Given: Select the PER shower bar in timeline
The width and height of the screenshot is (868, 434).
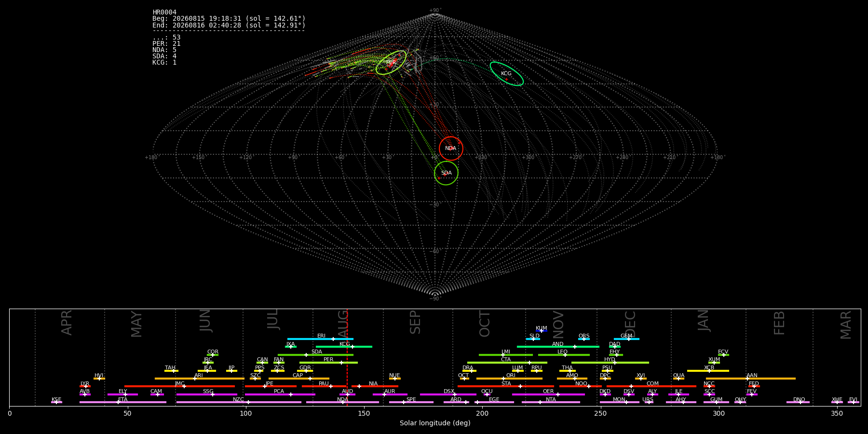Looking at the screenshot, I should [328, 363].
